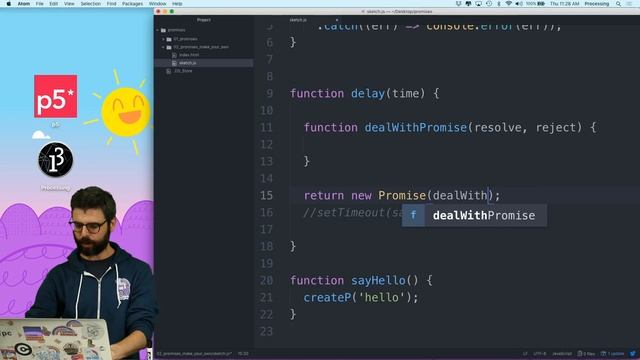640x360 pixels.
Task: Select the 01_promises folder
Action: point(185,39)
